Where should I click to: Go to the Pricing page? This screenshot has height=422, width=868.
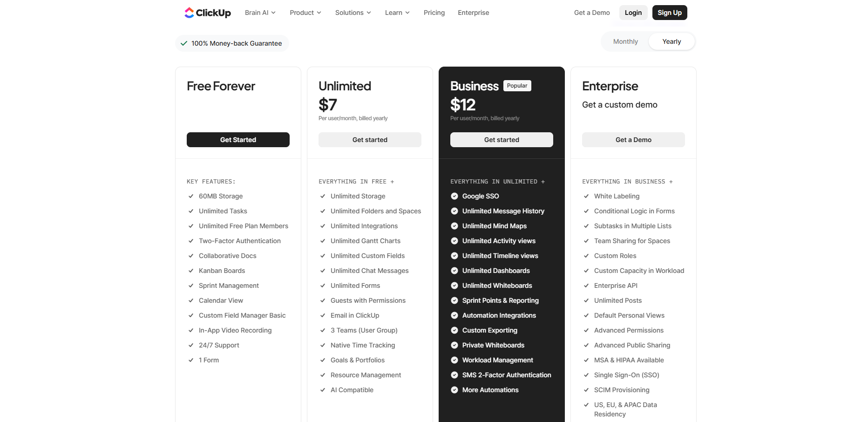434,13
